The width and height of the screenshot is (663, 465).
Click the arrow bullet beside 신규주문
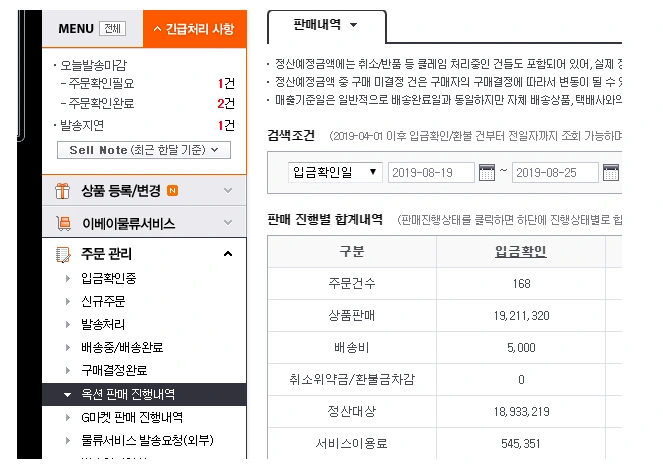click(x=68, y=301)
